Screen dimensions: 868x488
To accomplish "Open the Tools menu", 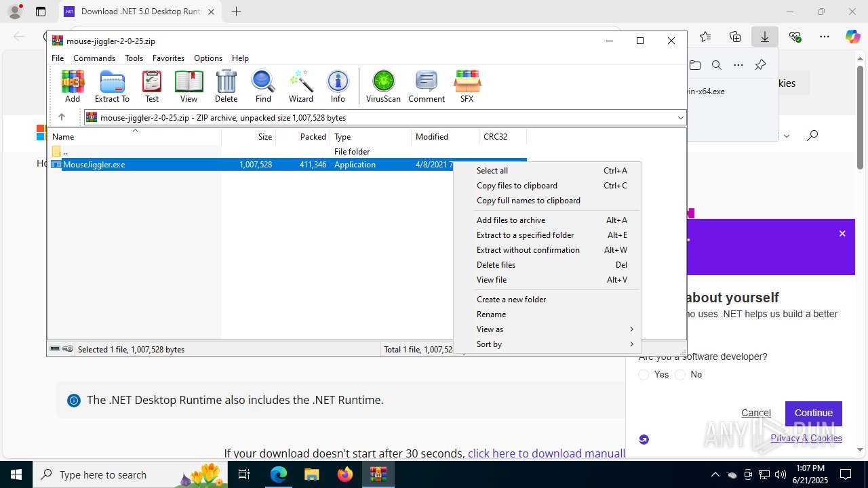I will tap(134, 58).
